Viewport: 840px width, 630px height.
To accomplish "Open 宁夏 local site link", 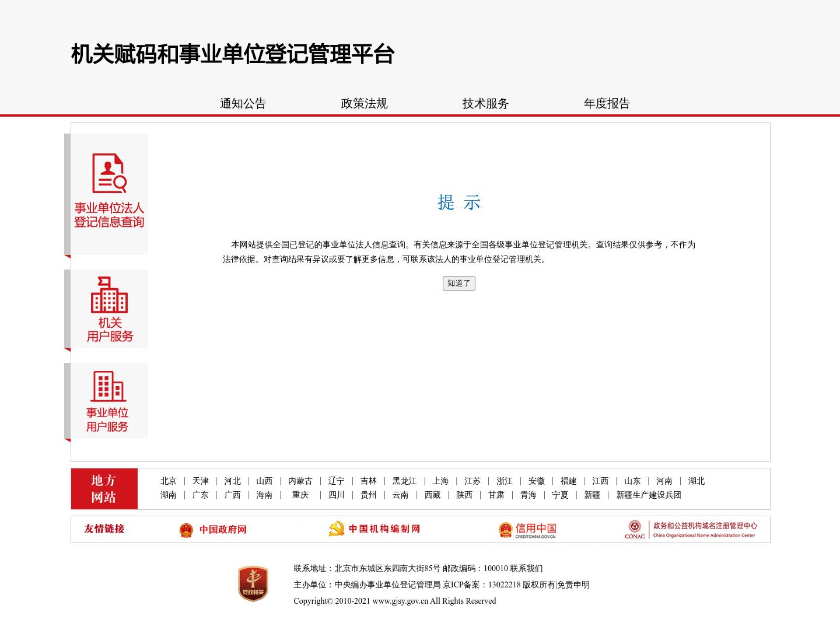I will pos(561,495).
